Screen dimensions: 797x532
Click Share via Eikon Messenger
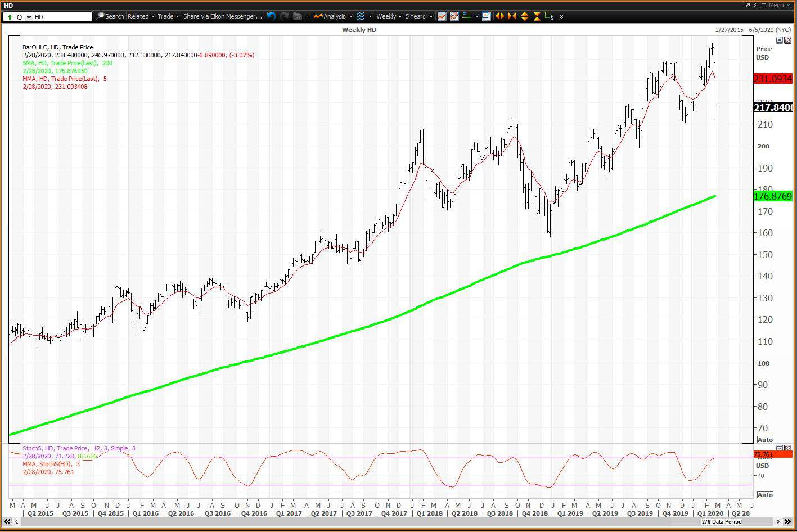tap(222, 16)
